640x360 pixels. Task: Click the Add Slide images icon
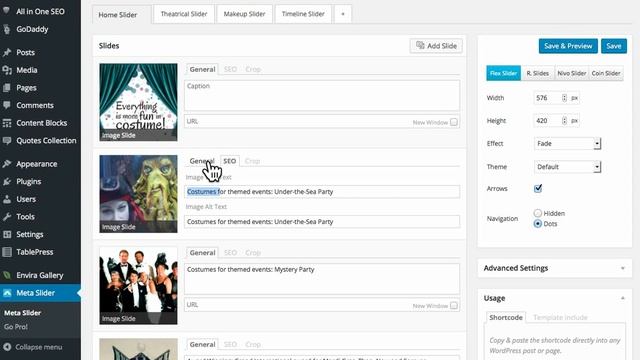420,45
